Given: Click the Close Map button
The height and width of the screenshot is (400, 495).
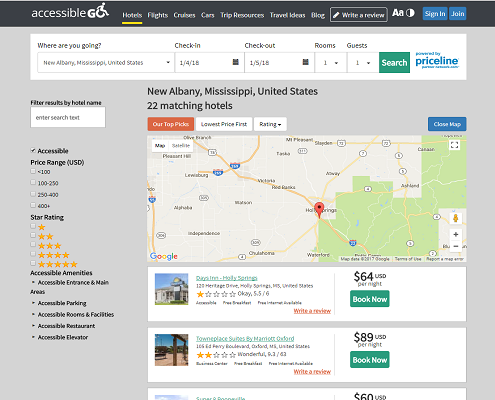Looking at the screenshot, I should coord(447,124).
